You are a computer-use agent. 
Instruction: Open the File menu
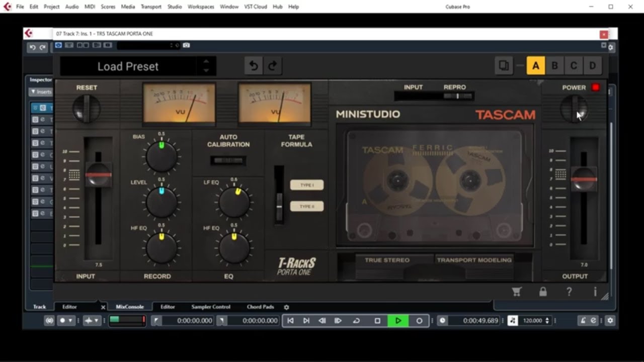20,7
